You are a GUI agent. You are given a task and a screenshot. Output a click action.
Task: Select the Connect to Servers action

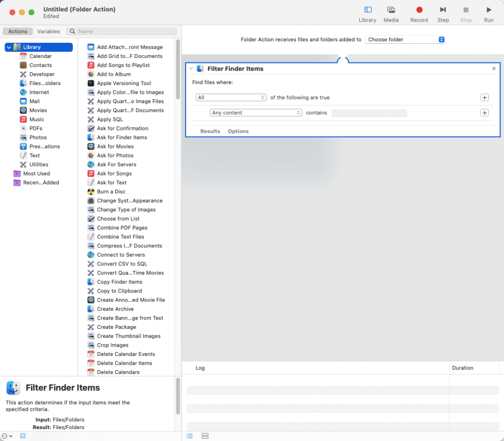coord(116,255)
